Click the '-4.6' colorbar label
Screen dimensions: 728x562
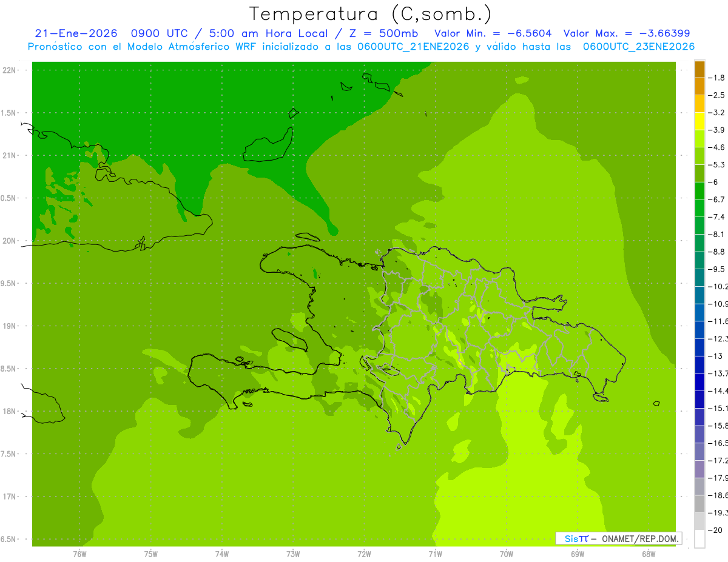point(716,147)
